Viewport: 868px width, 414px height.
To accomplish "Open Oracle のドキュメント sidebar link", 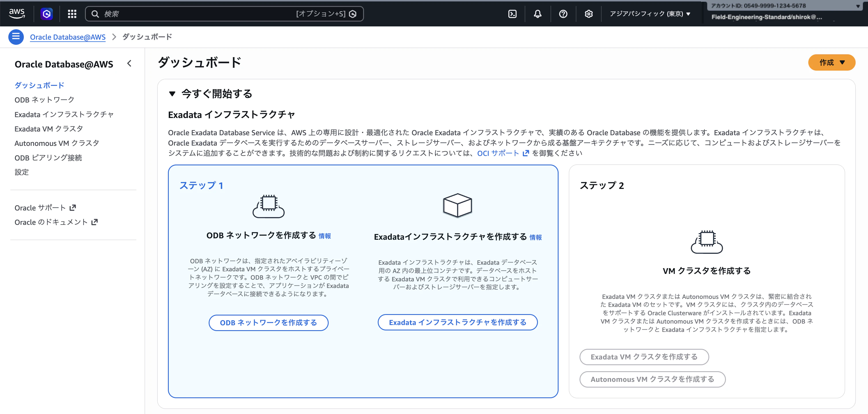I will [56, 222].
